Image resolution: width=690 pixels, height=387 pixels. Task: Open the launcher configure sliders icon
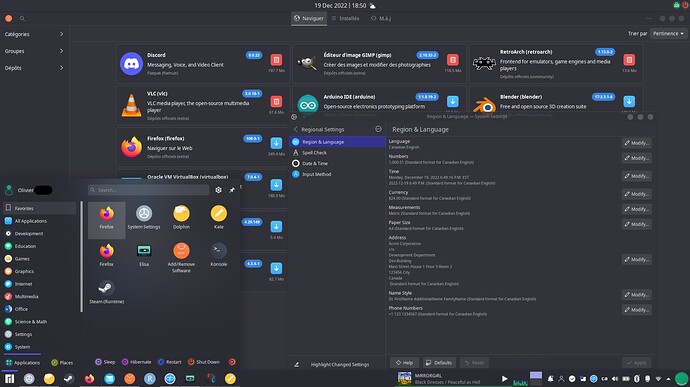tap(218, 190)
